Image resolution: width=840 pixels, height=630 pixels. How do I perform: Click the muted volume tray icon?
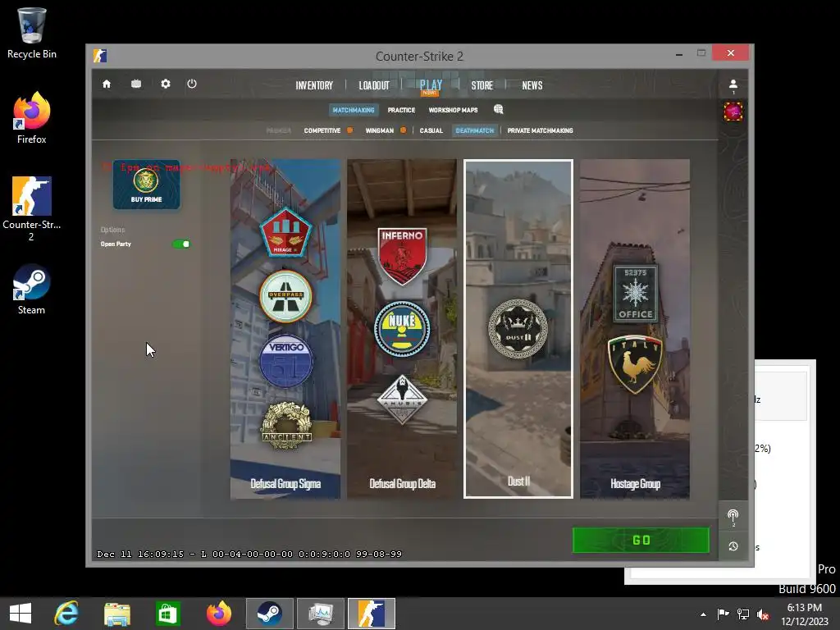click(763, 614)
